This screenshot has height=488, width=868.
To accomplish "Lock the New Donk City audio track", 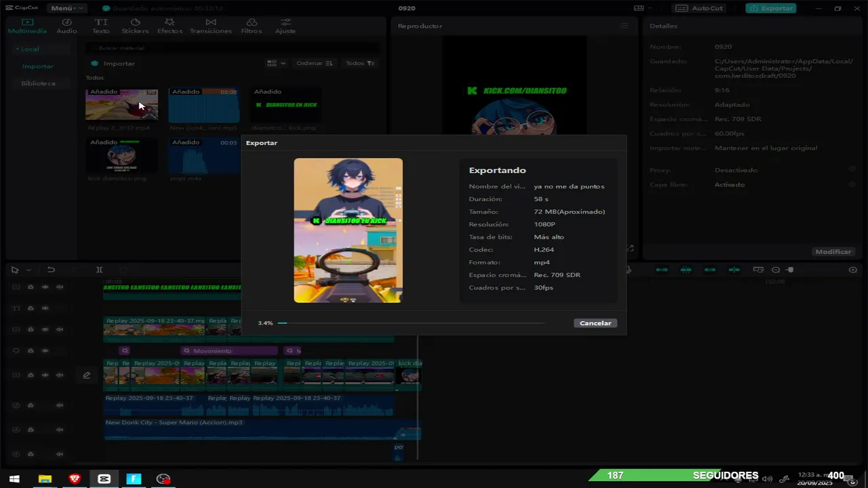I will point(31,430).
